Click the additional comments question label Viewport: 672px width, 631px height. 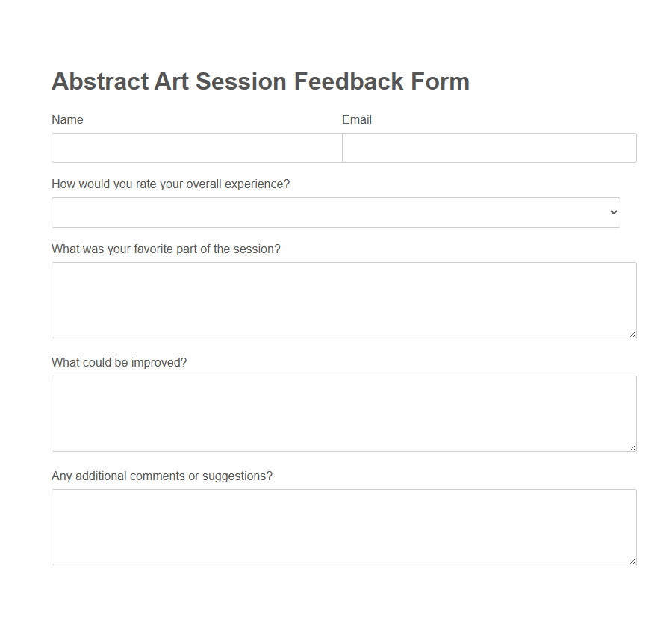tap(162, 476)
